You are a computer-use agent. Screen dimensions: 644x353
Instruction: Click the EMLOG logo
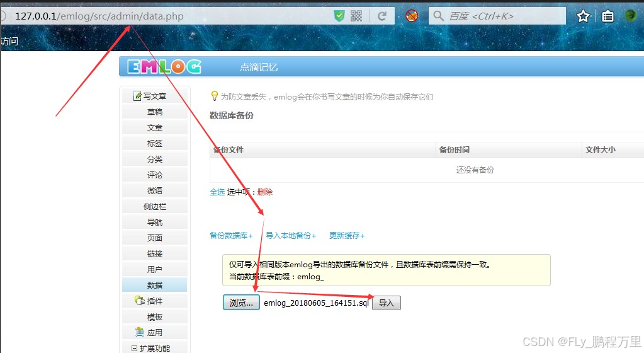pyautogui.click(x=164, y=67)
